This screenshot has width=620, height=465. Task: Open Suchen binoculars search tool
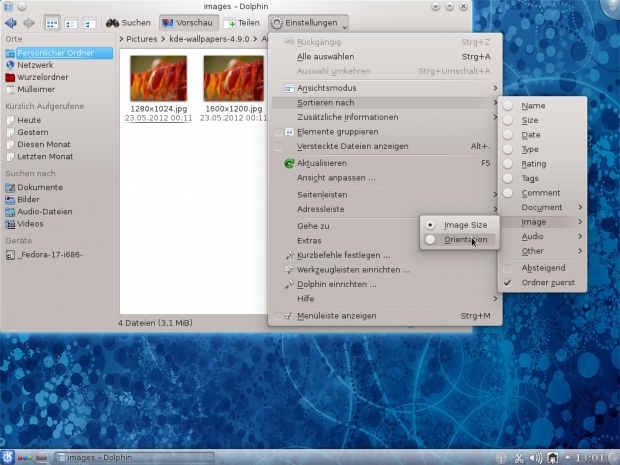tap(128, 22)
